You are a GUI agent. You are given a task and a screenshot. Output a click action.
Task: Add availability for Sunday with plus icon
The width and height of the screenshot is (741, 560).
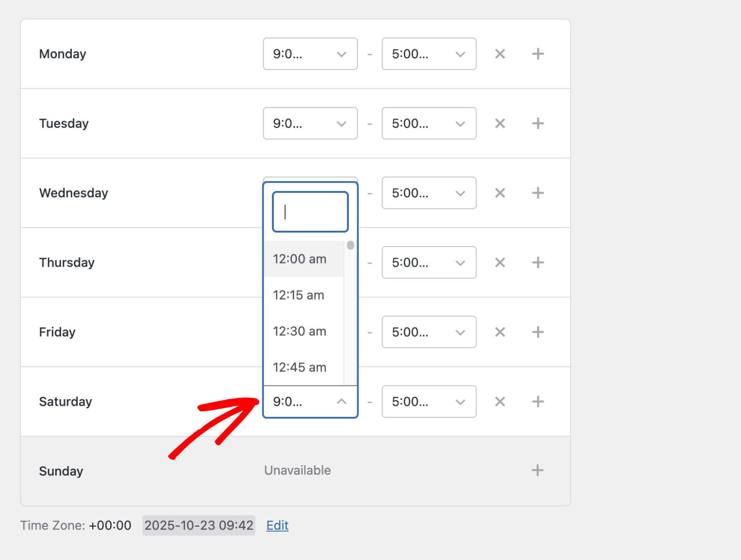click(x=537, y=471)
